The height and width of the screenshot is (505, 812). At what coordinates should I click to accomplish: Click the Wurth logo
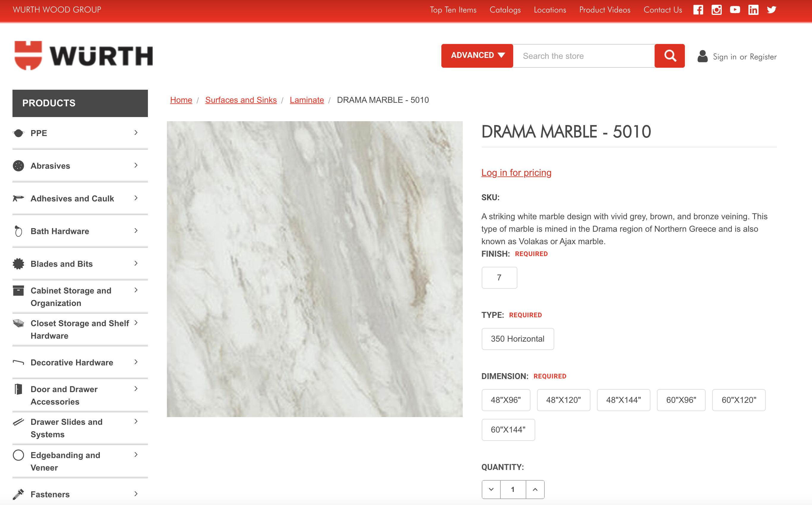pos(83,56)
